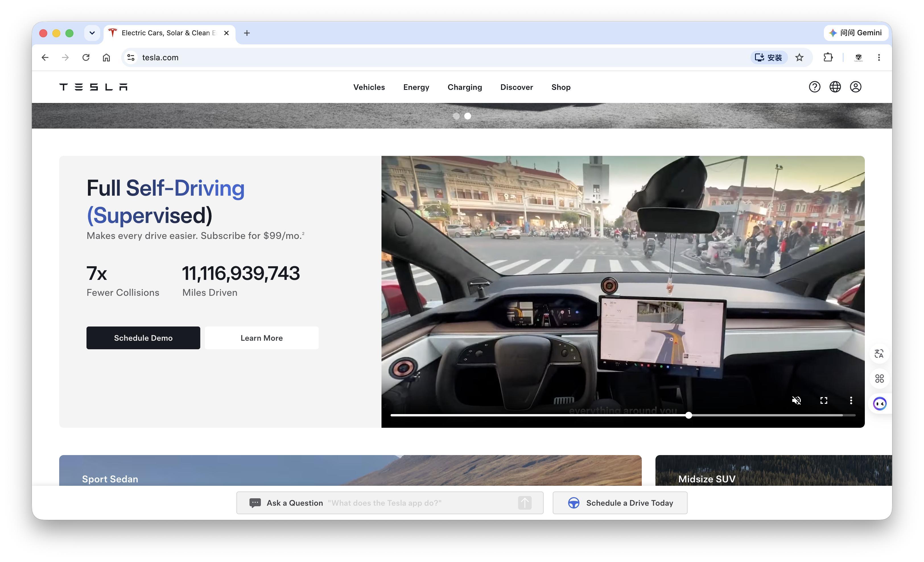The height and width of the screenshot is (562, 924).
Task: Click the browser forward arrow
Action: [x=65, y=57]
